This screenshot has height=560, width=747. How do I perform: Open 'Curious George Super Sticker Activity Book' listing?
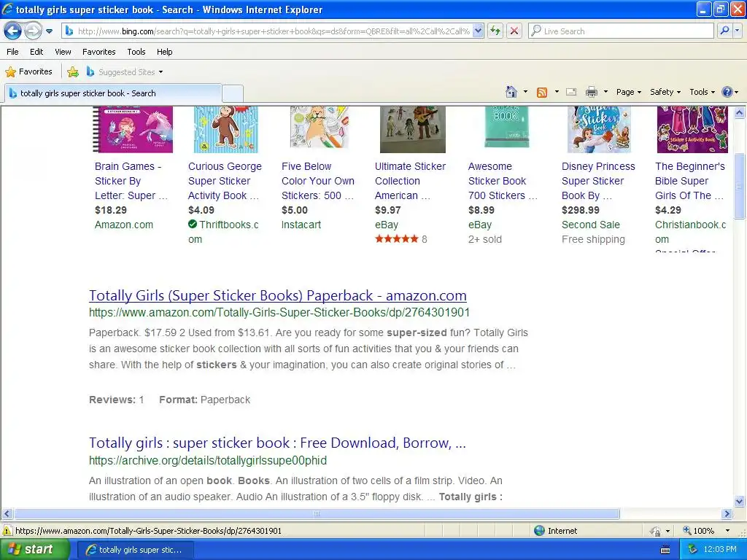(x=225, y=181)
